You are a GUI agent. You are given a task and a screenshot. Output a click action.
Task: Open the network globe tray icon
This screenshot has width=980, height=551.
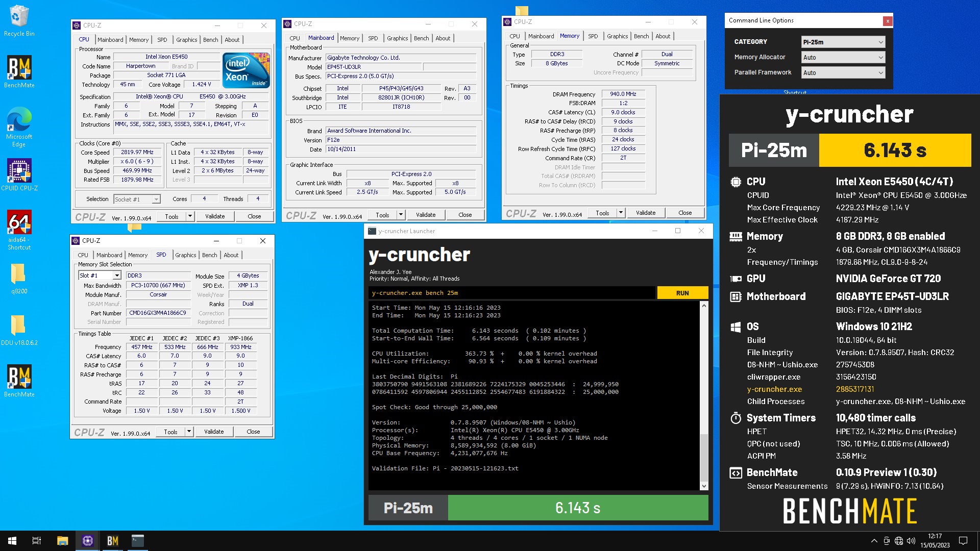[x=899, y=541]
